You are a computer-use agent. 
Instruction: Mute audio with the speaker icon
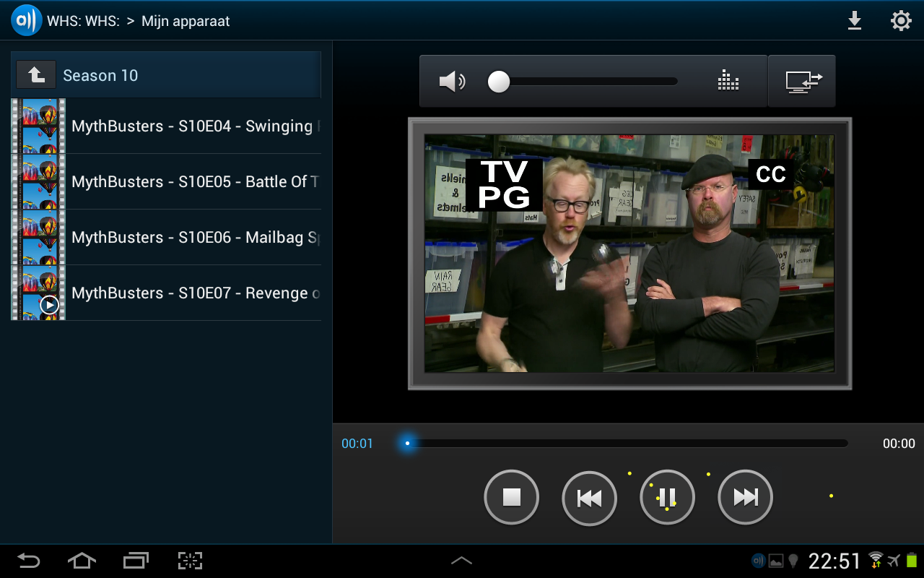coord(452,82)
